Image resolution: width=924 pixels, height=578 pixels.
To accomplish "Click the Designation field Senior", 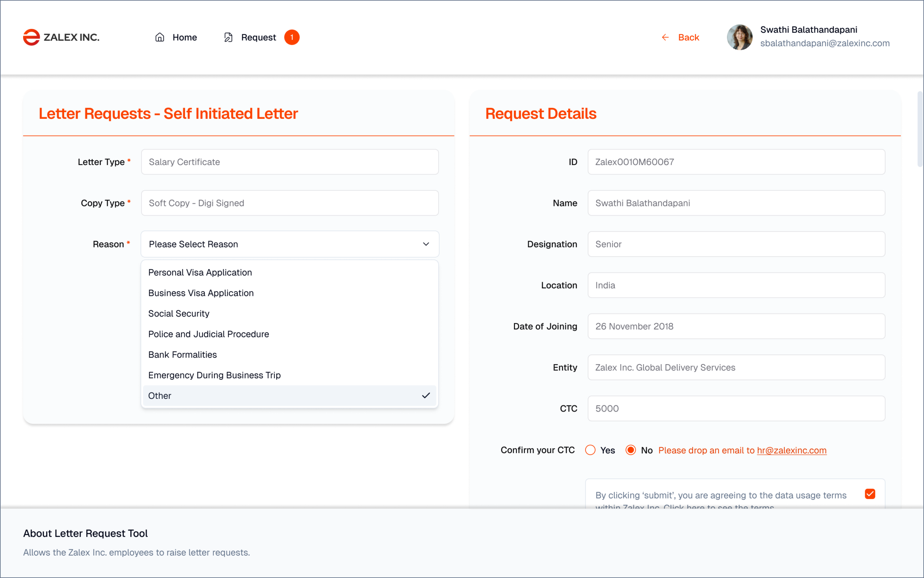I will pyautogui.click(x=736, y=244).
